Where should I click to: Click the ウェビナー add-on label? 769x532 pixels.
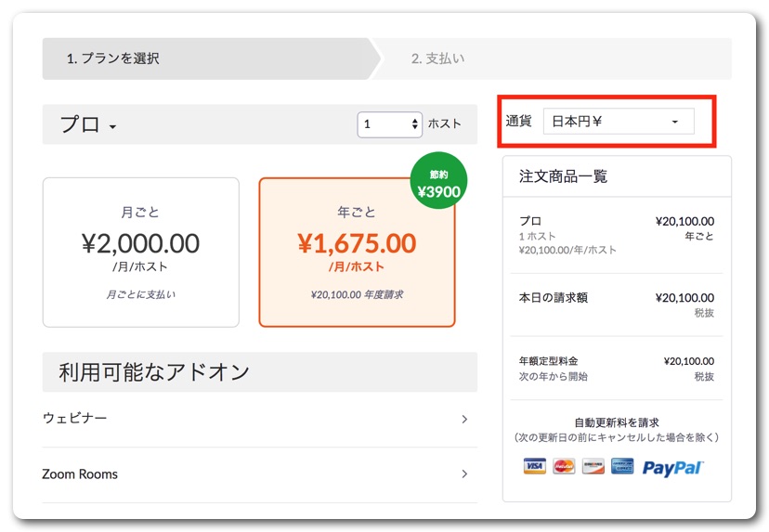75,419
